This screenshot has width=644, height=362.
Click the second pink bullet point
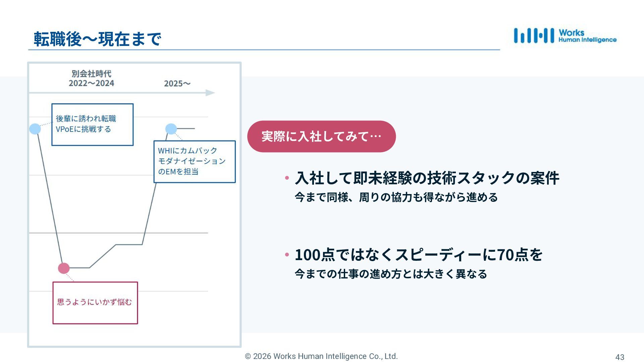click(x=287, y=255)
